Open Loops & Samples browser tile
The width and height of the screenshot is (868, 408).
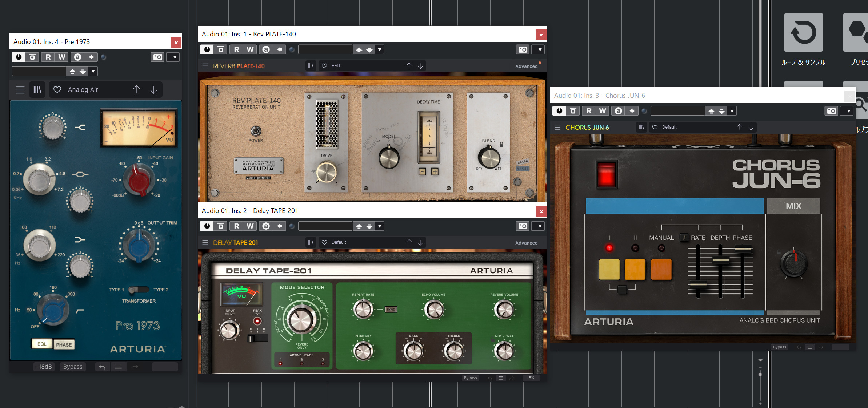803,40
